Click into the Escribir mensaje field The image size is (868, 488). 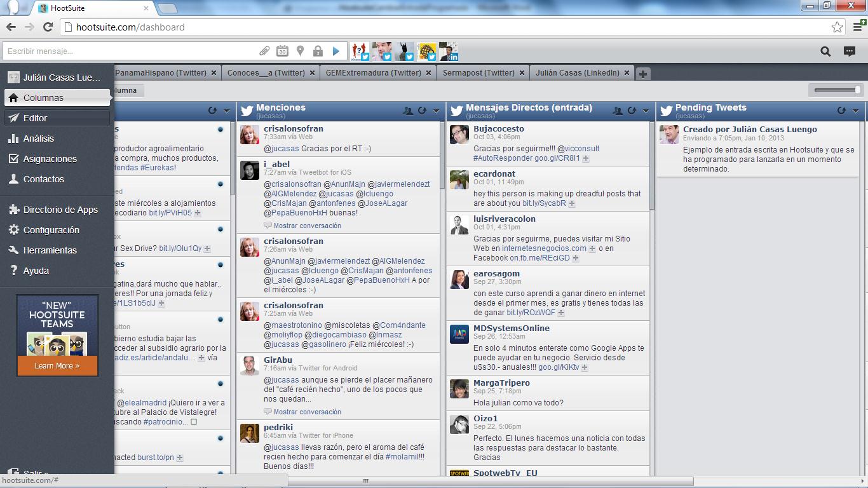pyautogui.click(x=130, y=51)
